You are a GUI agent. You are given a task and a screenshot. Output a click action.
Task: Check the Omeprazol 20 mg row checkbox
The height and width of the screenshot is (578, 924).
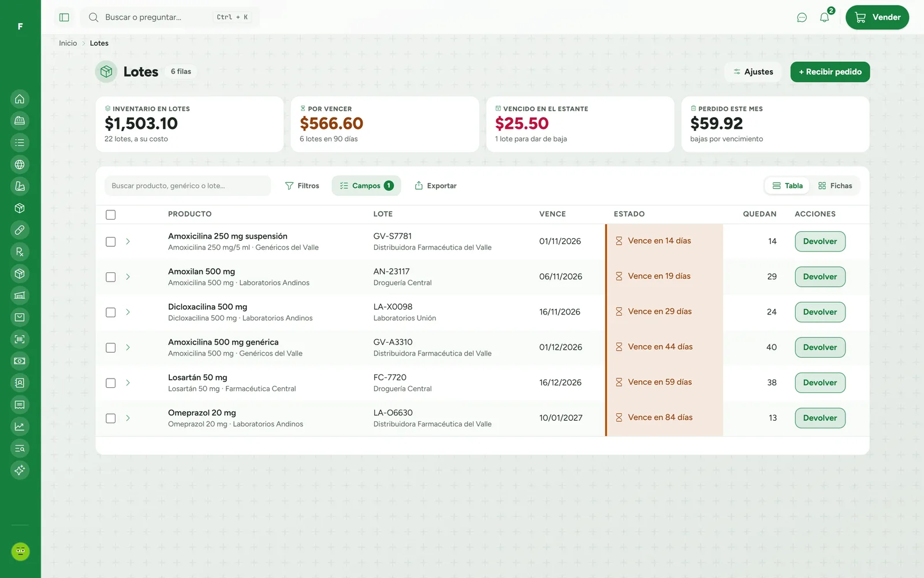111,418
